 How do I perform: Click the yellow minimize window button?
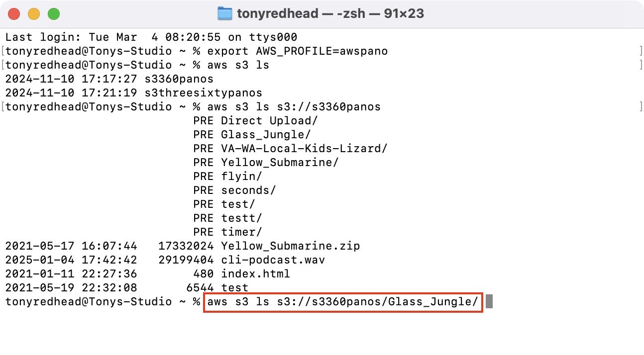(x=34, y=14)
